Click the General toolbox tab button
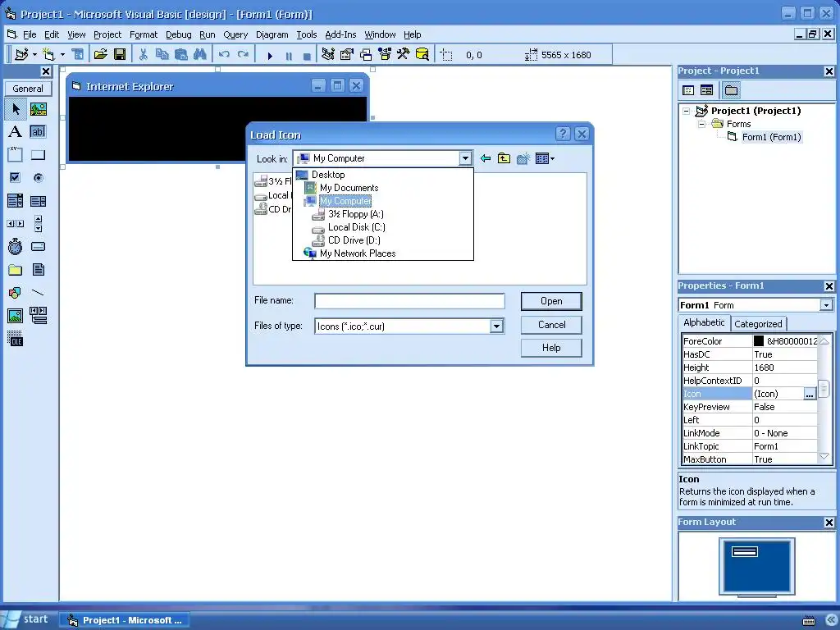Image resolution: width=840 pixels, height=630 pixels. (x=28, y=89)
